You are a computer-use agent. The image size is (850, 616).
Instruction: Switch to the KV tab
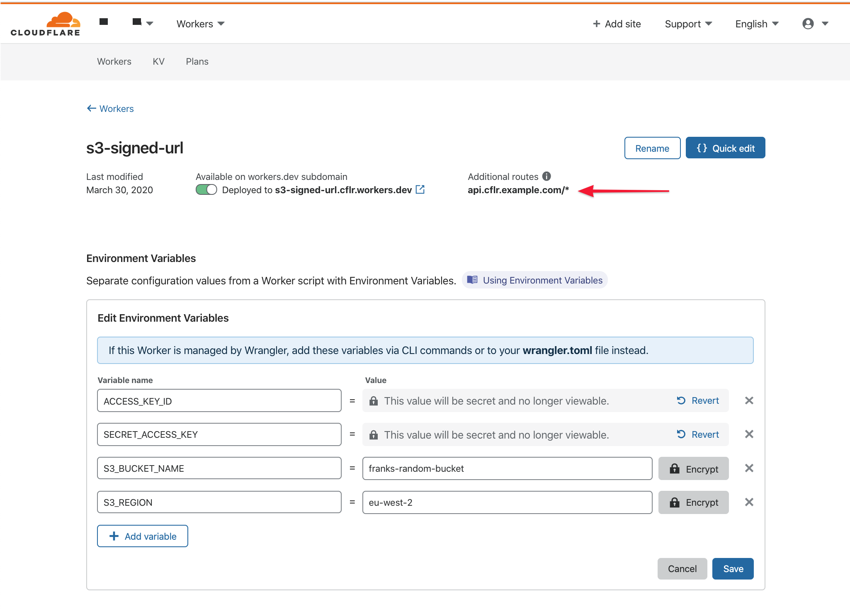[x=158, y=61]
